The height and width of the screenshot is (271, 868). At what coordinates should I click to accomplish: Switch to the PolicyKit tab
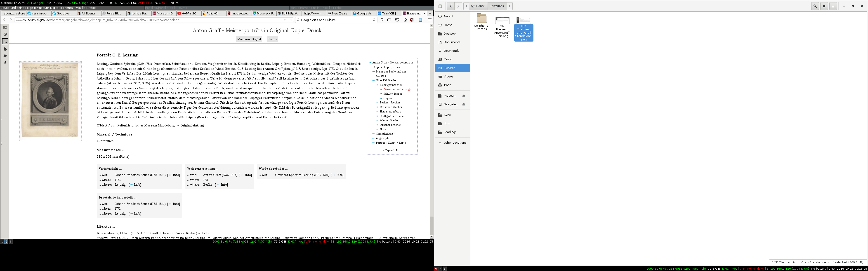coord(214,14)
